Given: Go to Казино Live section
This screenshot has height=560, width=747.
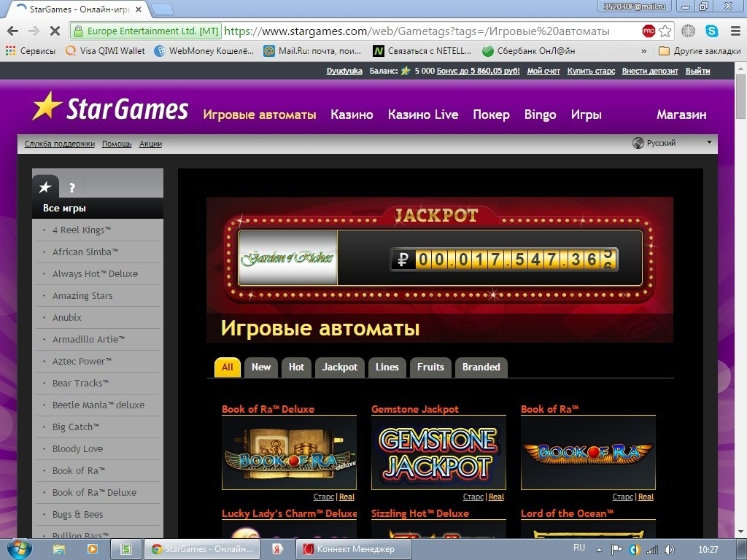Looking at the screenshot, I should [x=423, y=114].
